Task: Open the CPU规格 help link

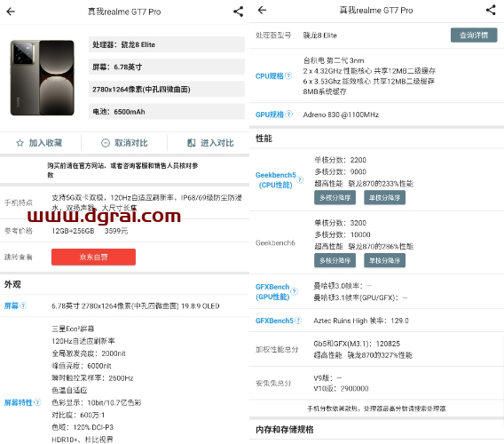Action: point(270,76)
